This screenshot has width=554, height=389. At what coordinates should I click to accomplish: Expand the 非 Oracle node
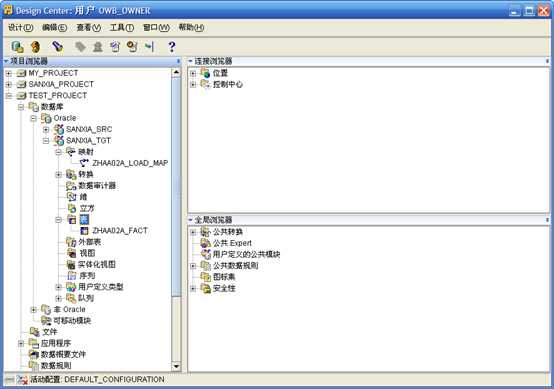coord(33,310)
